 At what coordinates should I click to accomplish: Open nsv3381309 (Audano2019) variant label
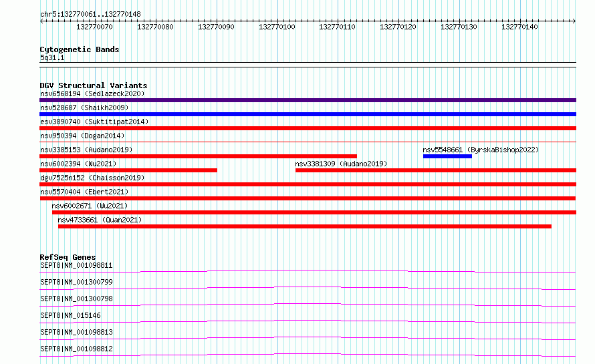pyautogui.click(x=341, y=164)
